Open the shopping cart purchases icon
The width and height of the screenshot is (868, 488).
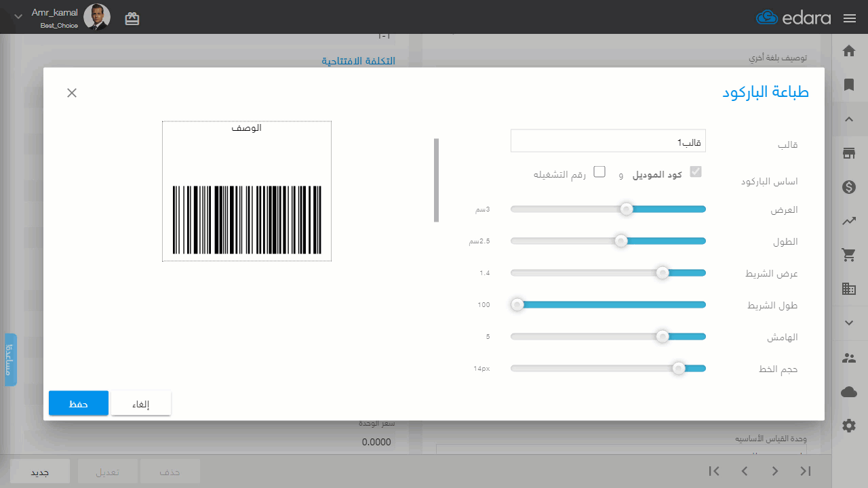click(x=848, y=255)
